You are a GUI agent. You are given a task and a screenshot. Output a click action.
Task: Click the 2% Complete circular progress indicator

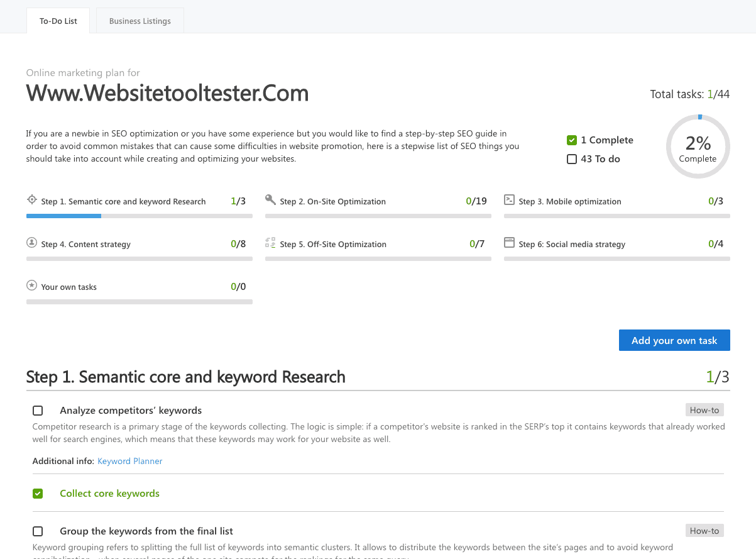point(698,147)
